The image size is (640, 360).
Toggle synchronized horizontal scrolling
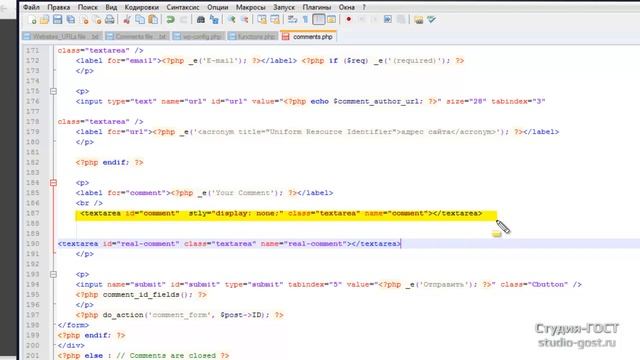click(x=275, y=20)
